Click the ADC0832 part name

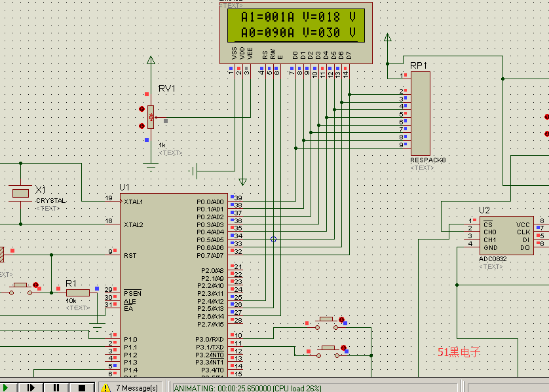[x=493, y=259]
